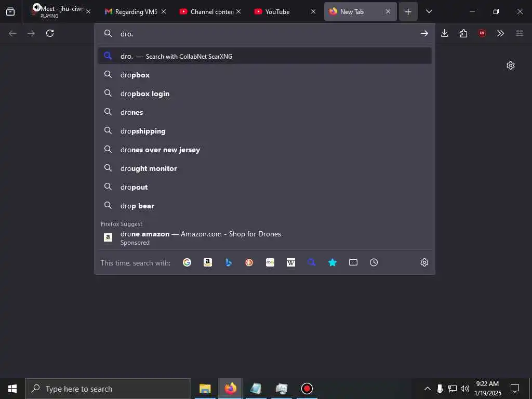Open Firefox View icon at top left
Image resolution: width=532 pixels, height=399 pixels.
click(x=10, y=11)
